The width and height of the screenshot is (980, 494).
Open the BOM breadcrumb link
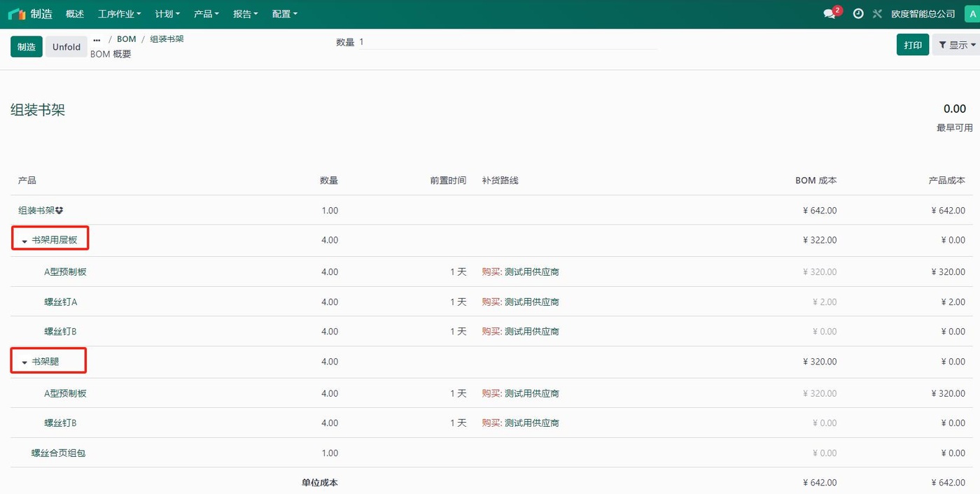point(127,38)
